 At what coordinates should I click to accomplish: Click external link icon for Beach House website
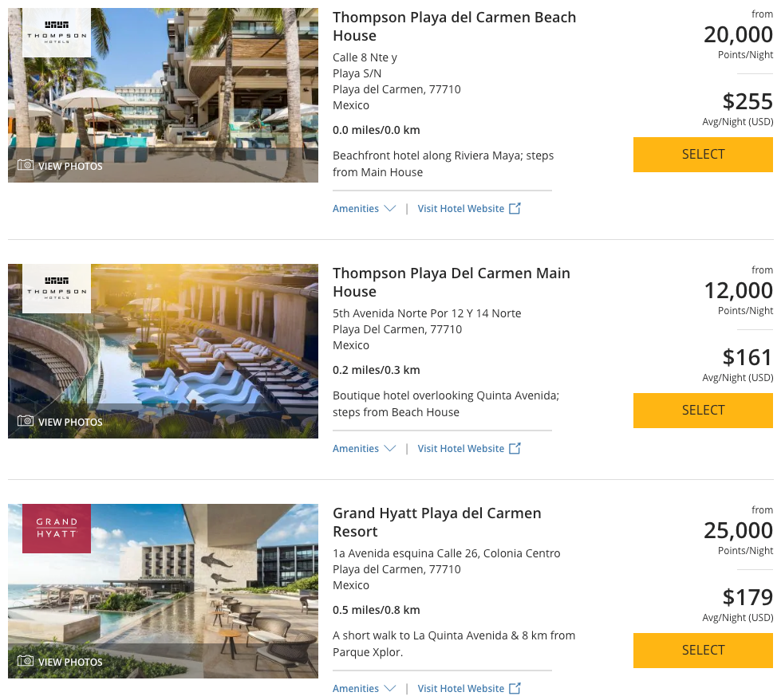tap(515, 208)
